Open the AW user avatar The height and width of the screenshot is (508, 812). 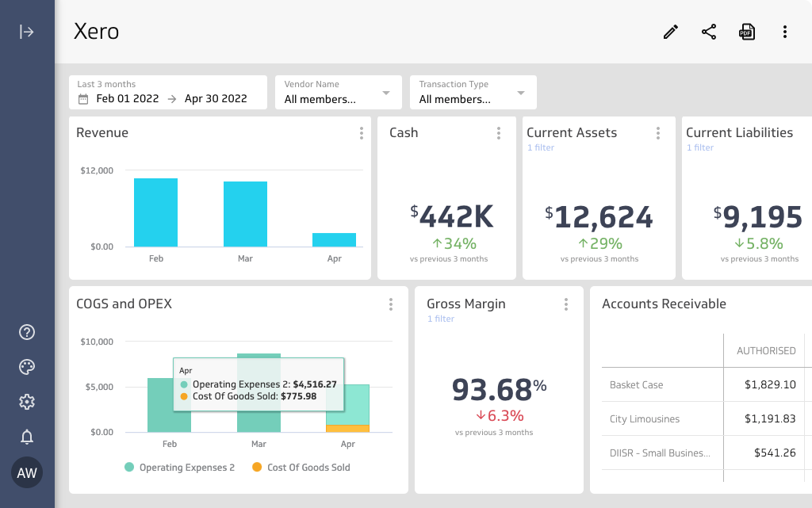27,472
